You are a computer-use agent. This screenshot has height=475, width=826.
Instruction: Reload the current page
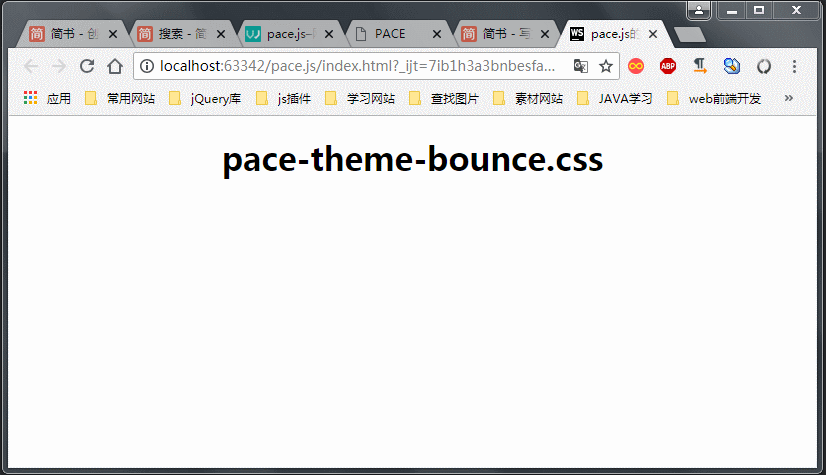[x=87, y=66]
